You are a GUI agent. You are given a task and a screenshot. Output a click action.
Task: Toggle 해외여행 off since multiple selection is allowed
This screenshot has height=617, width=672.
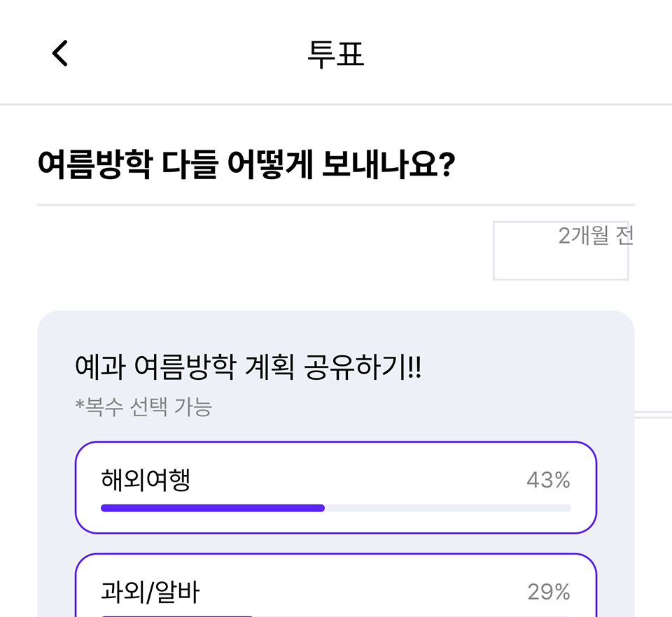336,487
